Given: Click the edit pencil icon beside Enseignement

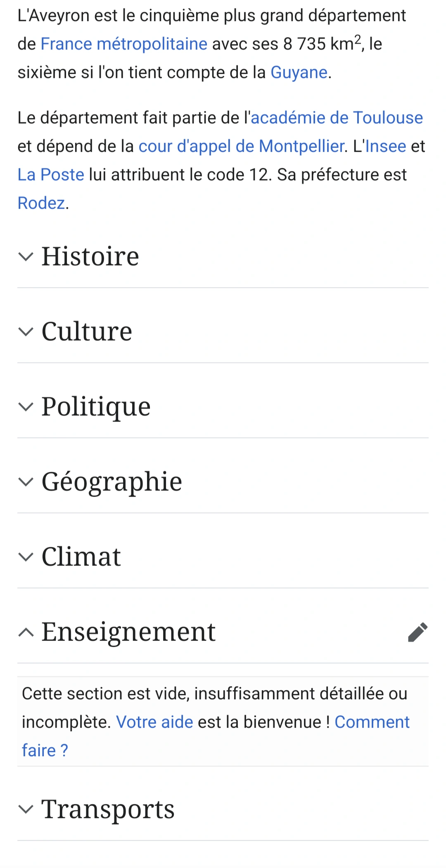Looking at the screenshot, I should pos(418,632).
